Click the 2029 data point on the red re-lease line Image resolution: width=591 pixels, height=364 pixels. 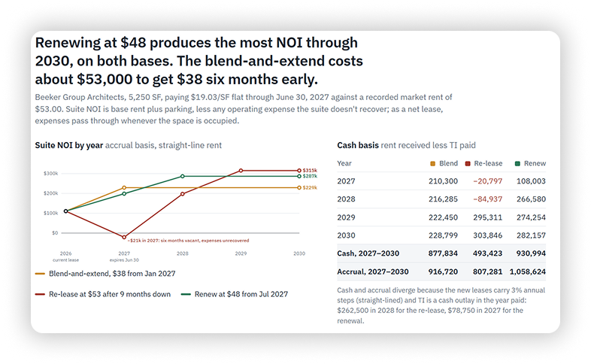coord(241,171)
